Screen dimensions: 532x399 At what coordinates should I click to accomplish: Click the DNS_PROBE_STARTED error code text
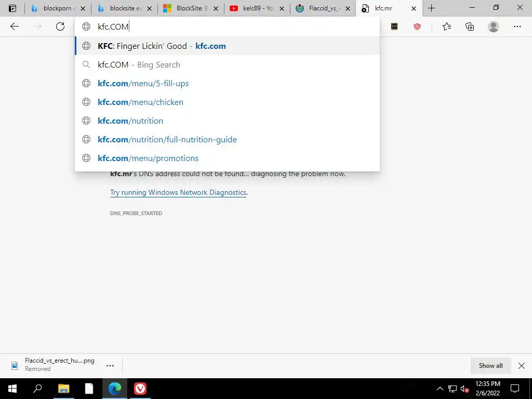[x=136, y=213]
